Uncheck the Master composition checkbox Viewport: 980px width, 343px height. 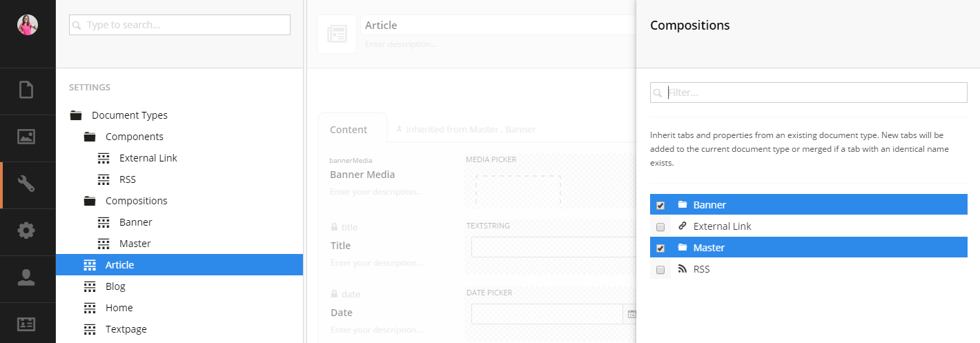click(x=660, y=248)
